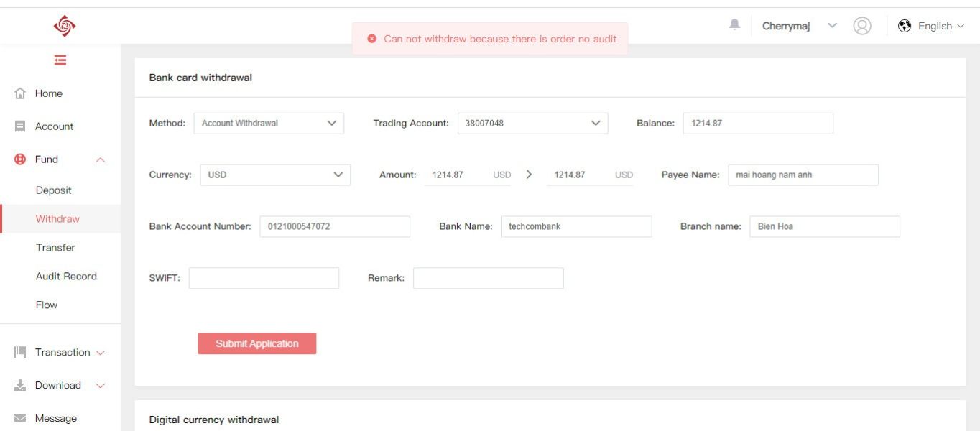
Task: Click the Message envelope icon
Action: (x=20, y=418)
